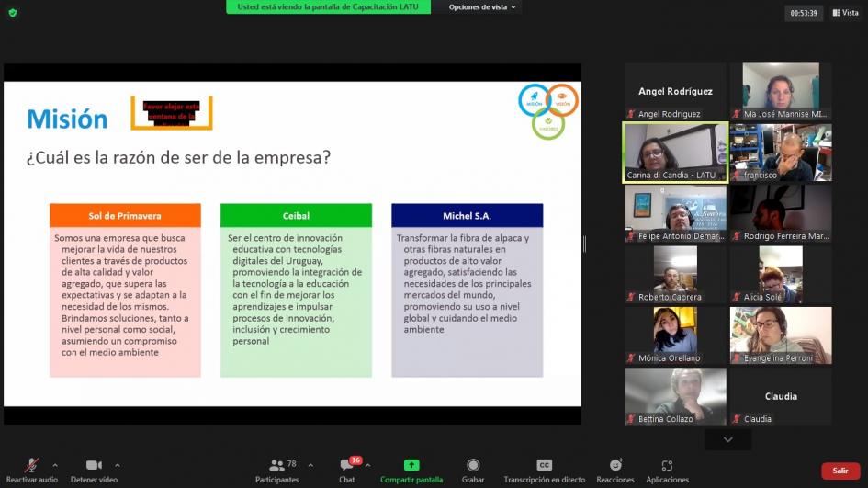Click muted mic icon beside Bettina Collazo
The image size is (868, 488).
tap(630, 419)
